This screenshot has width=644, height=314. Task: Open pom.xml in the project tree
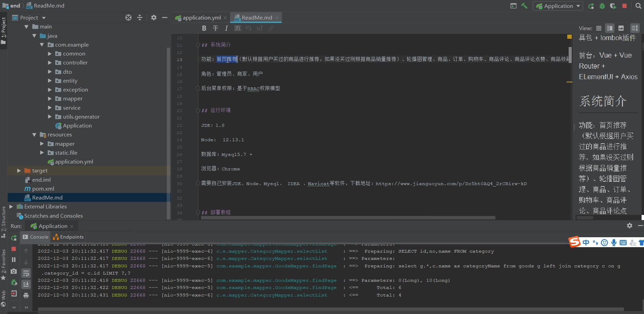43,189
